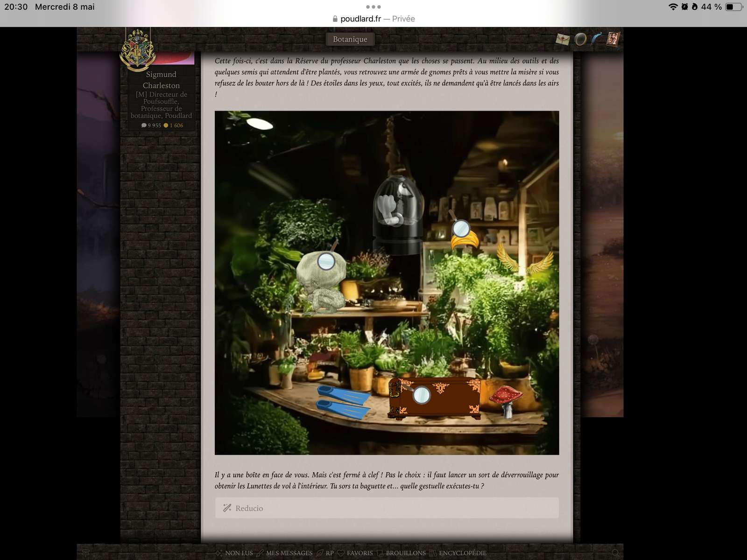
Task: Click the 20:30 clock in status bar
Action: coord(16,7)
